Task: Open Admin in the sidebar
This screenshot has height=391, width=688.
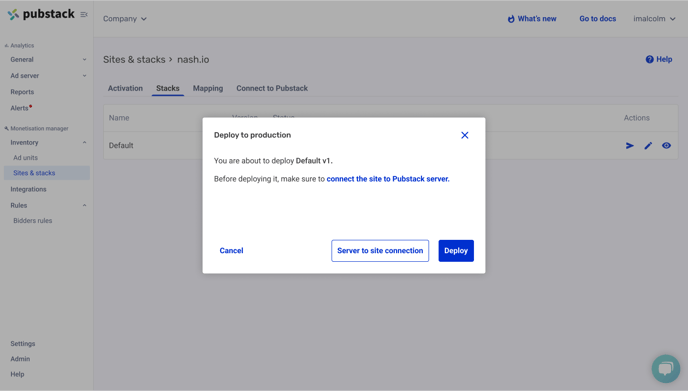Action: click(20, 359)
